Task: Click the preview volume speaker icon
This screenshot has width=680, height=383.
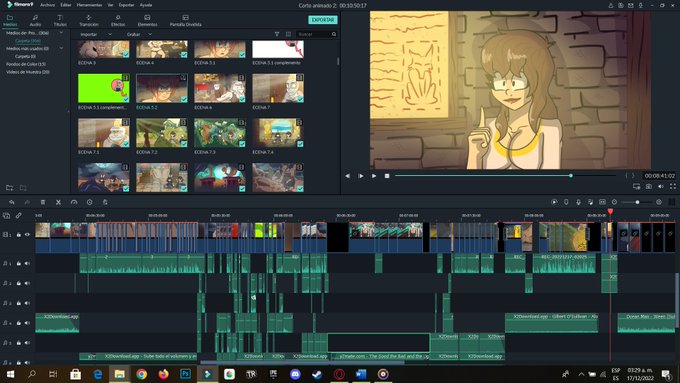Action: click(x=660, y=187)
